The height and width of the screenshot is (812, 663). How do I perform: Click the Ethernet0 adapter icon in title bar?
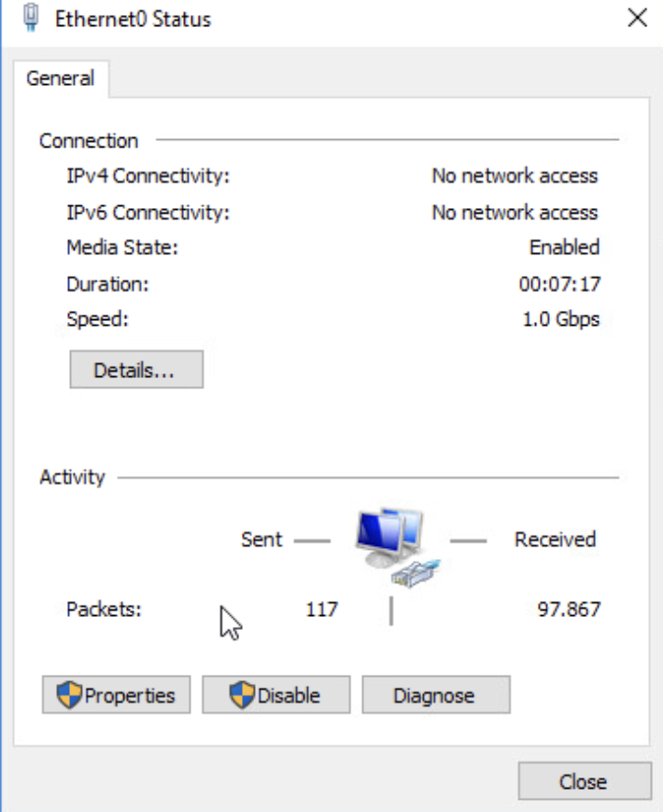click(x=31, y=18)
